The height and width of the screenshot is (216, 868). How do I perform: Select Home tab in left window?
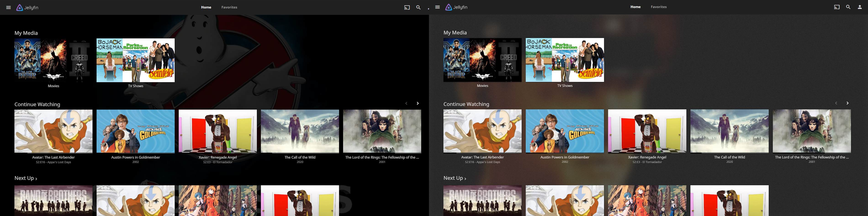tap(206, 7)
